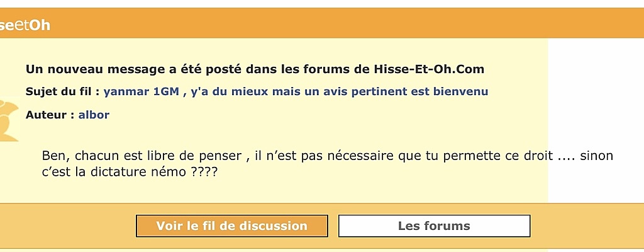Click the orange footer bar right of Les forums
This screenshot has width=644, height=252.
pos(587,226)
